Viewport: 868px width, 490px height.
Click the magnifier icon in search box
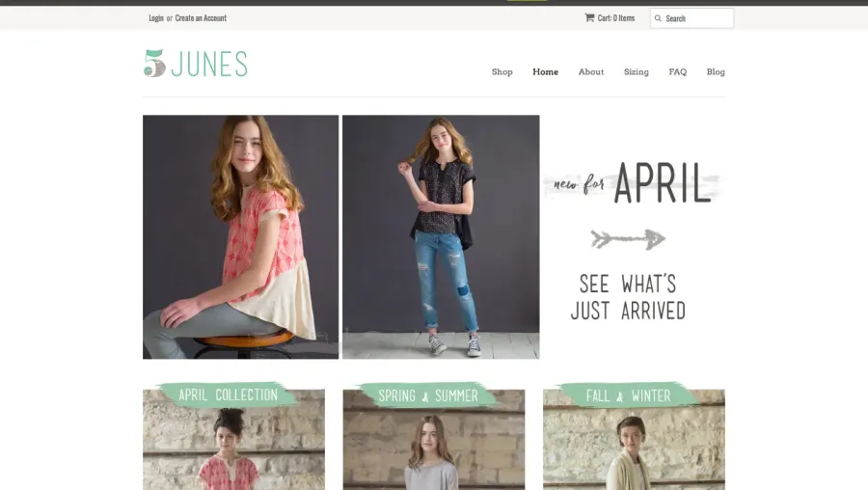click(658, 18)
